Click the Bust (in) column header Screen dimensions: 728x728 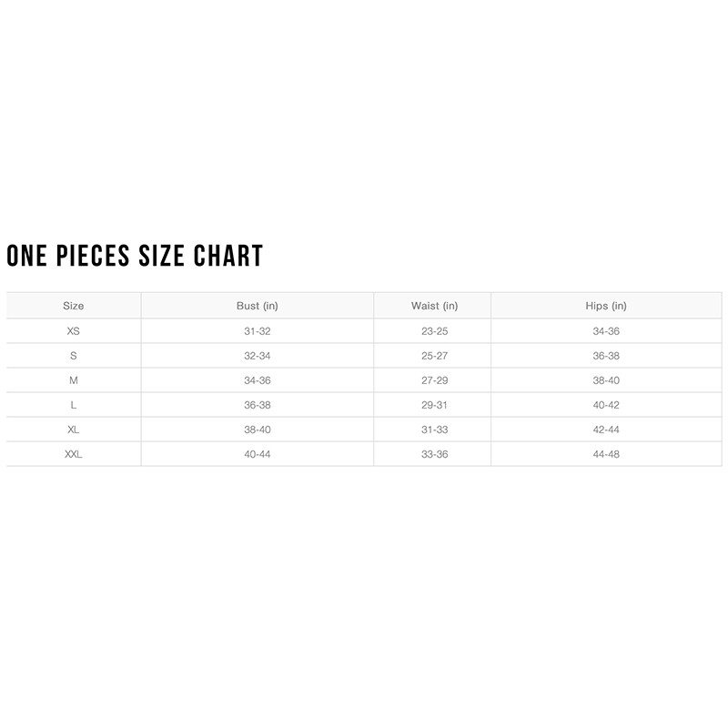258,307
